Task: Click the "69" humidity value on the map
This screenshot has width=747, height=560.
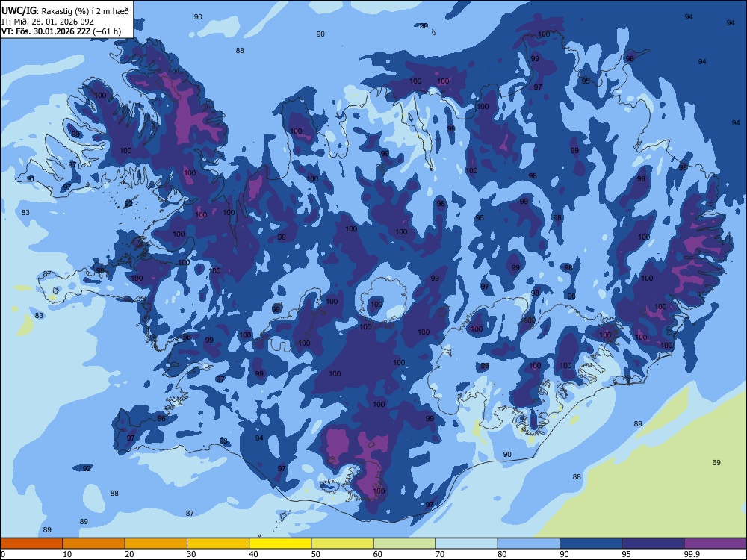Action: (x=716, y=462)
